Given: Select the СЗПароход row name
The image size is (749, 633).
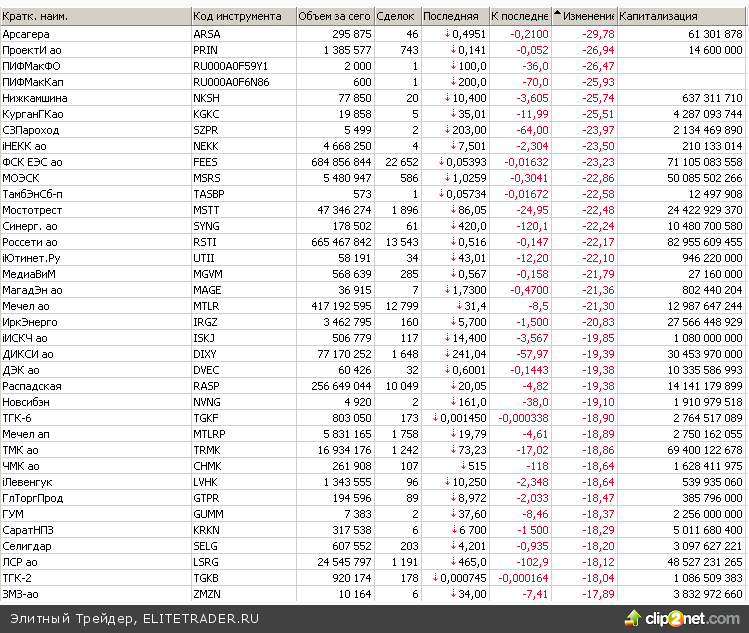Looking at the screenshot, I should [31, 130].
